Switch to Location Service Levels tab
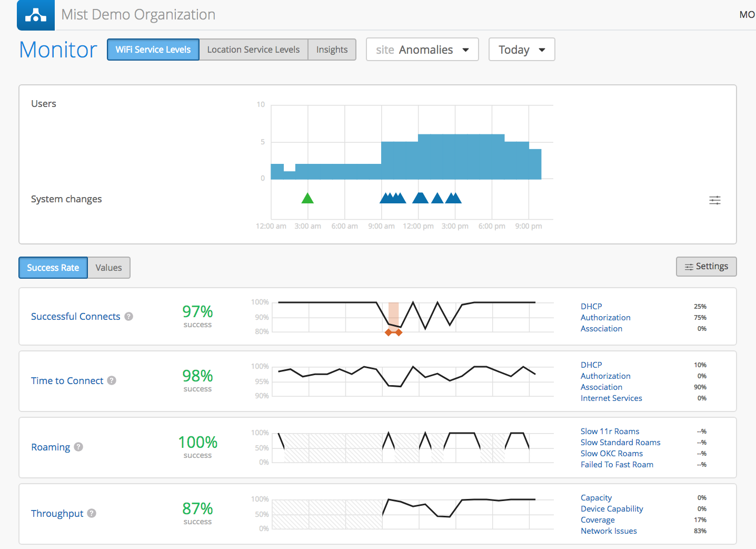The width and height of the screenshot is (756, 549). [253, 50]
